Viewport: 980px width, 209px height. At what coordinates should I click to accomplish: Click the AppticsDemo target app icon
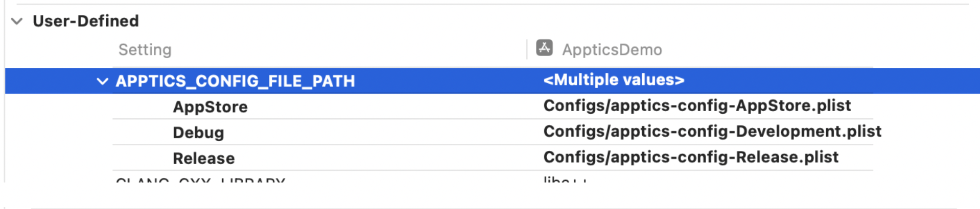(x=544, y=48)
